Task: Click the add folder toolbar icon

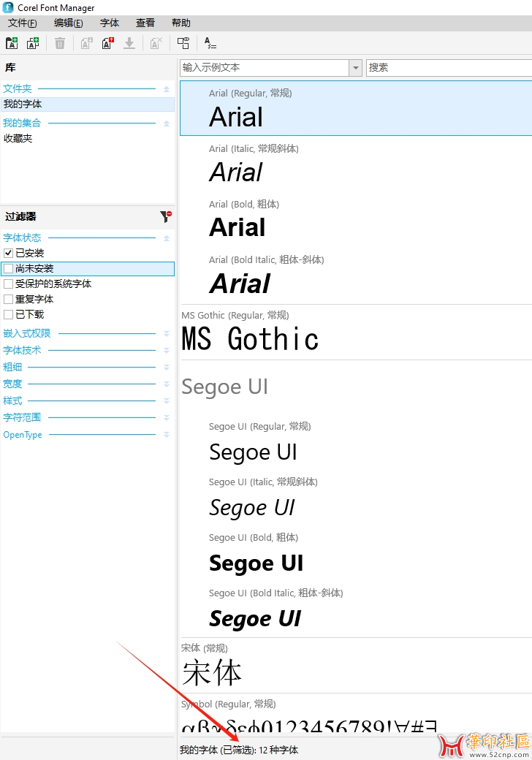Action: coord(12,44)
